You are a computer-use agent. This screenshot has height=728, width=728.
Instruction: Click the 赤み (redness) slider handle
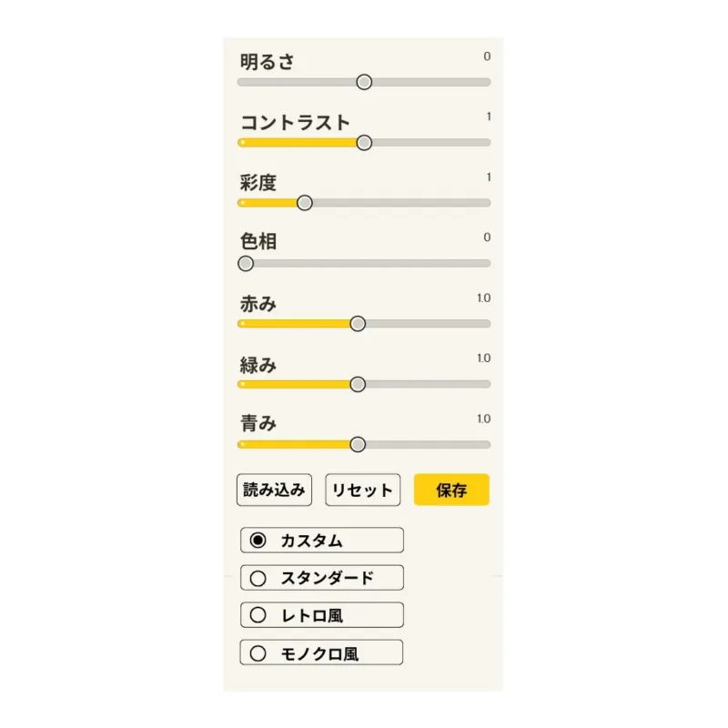358,323
